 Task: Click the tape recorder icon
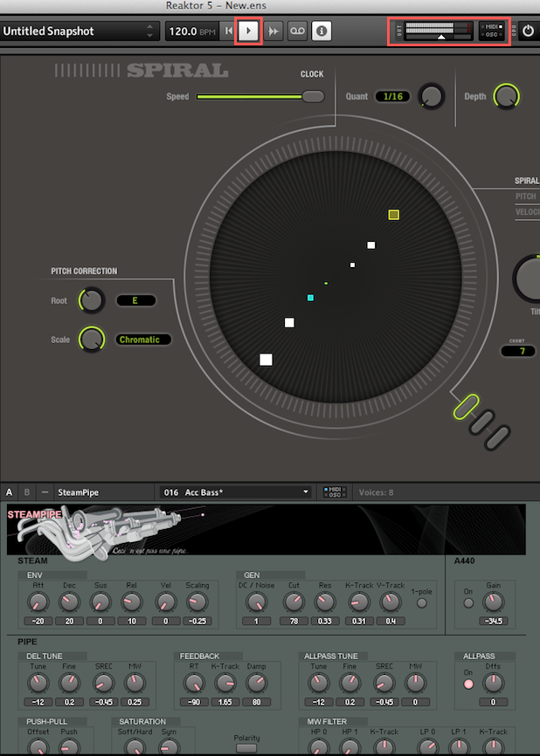click(297, 31)
